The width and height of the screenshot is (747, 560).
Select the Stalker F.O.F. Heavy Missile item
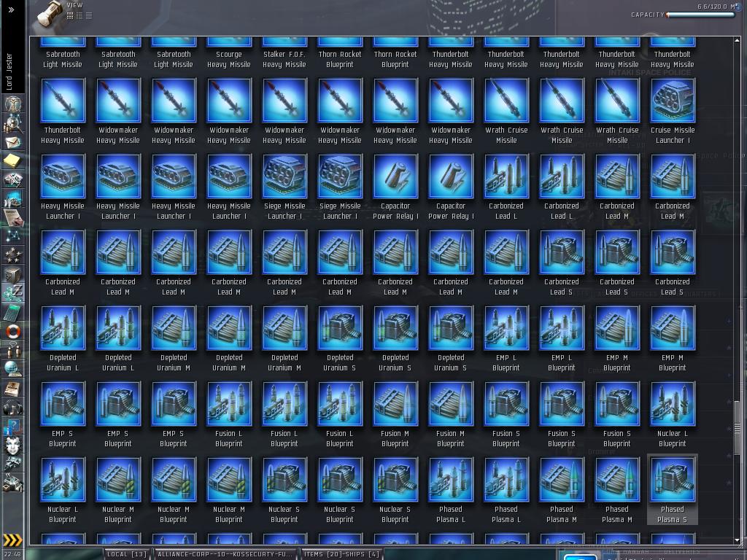285,54
